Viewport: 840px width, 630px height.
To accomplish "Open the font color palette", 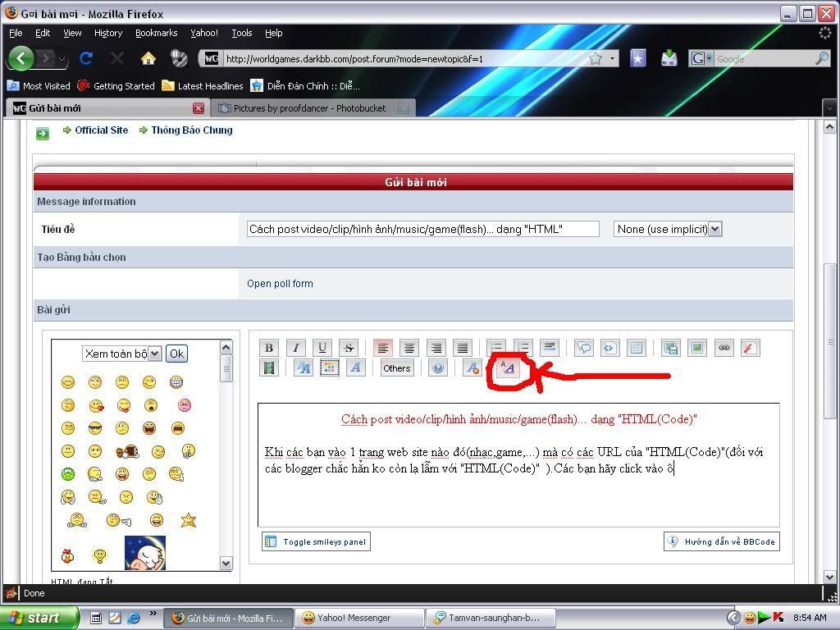I will pyautogui.click(x=330, y=368).
